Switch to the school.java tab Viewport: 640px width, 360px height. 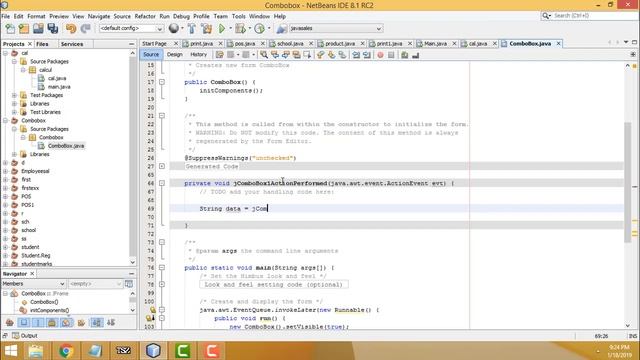pyautogui.click(x=290, y=43)
